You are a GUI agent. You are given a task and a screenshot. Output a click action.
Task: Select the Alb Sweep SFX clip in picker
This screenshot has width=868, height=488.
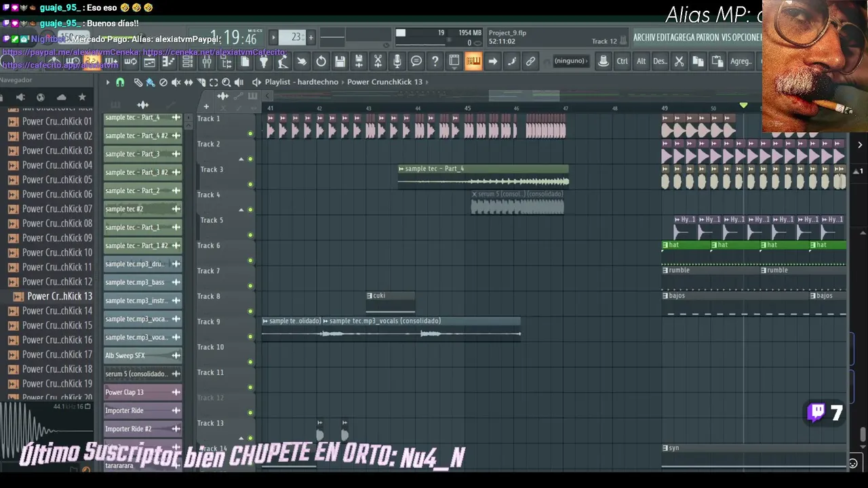pyautogui.click(x=142, y=356)
